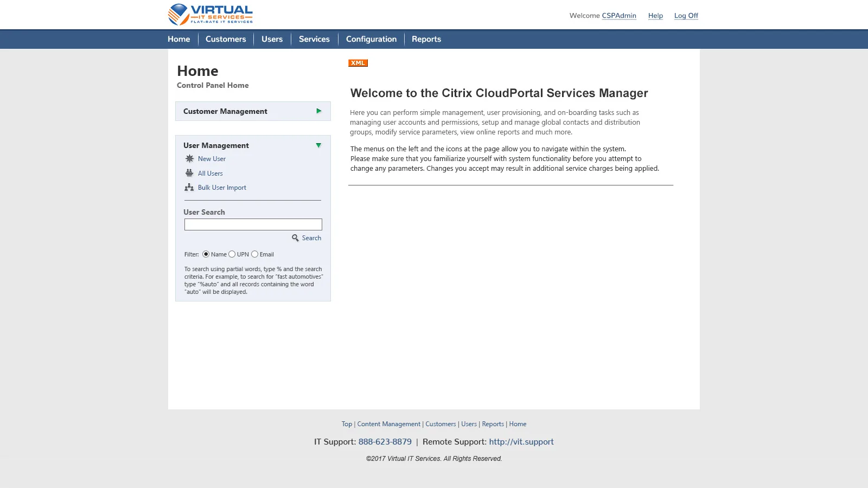The width and height of the screenshot is (868, 488).
Task: Click the Top footer link
Action: click(347, 424)
